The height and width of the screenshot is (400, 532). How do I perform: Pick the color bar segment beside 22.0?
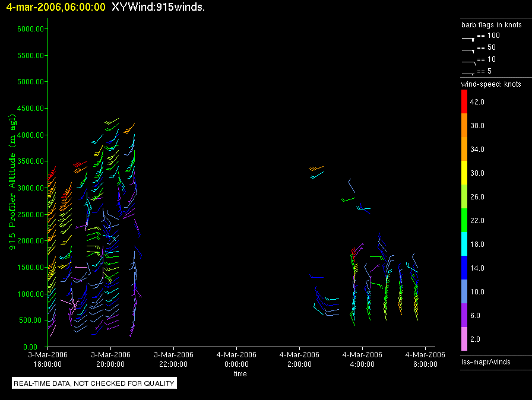(x=465, y=221)
